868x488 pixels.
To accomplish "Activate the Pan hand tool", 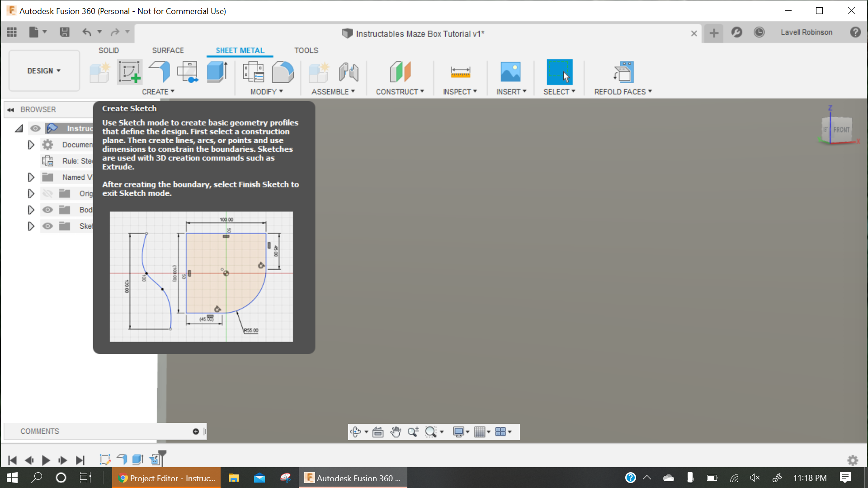I will 396,432.
